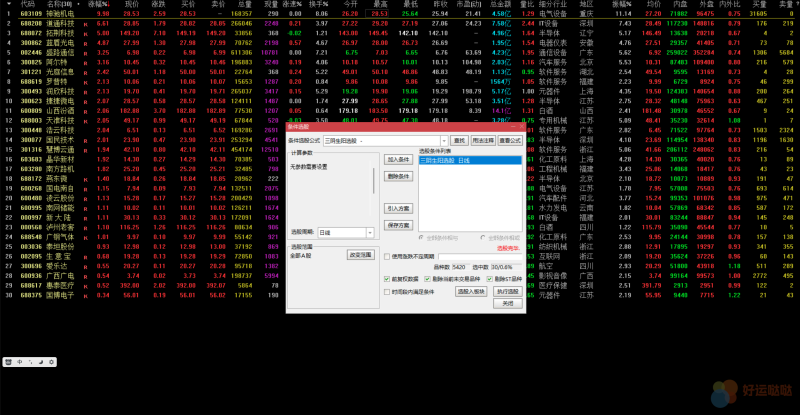Click stock code 300493 in the list
The height and width of the screenshot is (415, 800).
tap(31, 91)
